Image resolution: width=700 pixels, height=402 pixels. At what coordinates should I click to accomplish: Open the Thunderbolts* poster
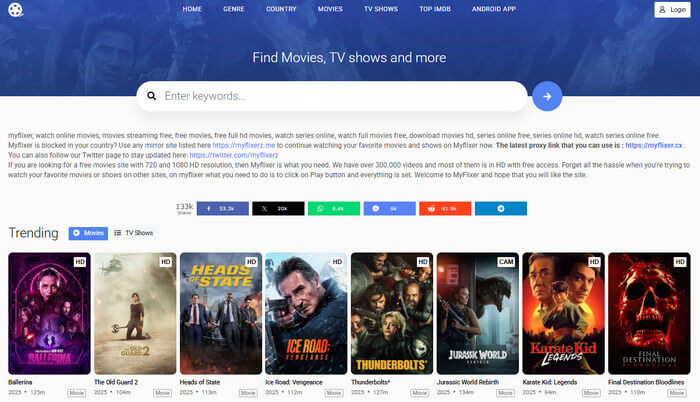392,313
